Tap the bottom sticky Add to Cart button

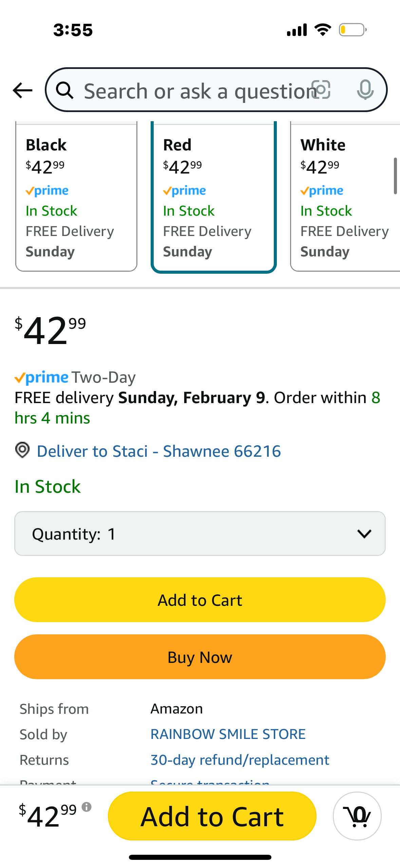212,816
